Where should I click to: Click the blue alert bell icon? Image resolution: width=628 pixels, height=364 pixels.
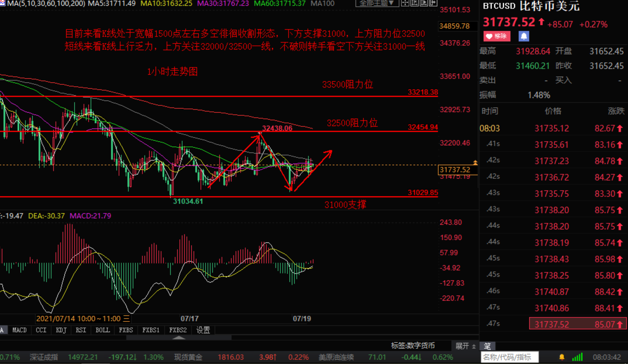coord(524,36)
